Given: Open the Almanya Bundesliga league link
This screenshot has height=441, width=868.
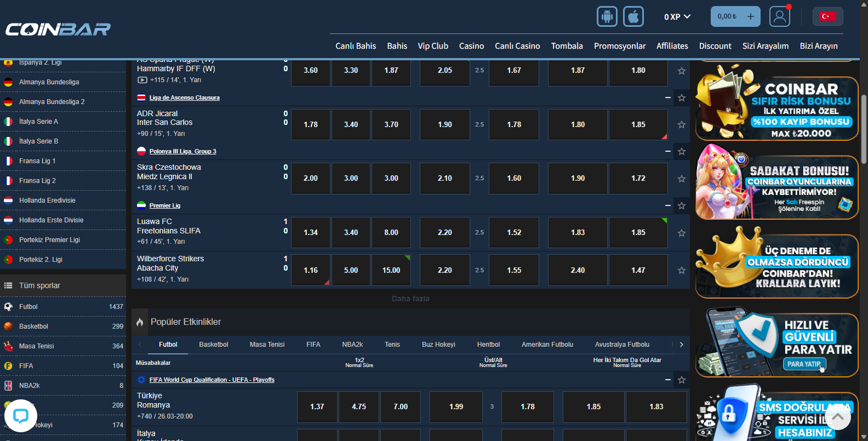Looking at the screenshot, I should (x=49, y=82).
